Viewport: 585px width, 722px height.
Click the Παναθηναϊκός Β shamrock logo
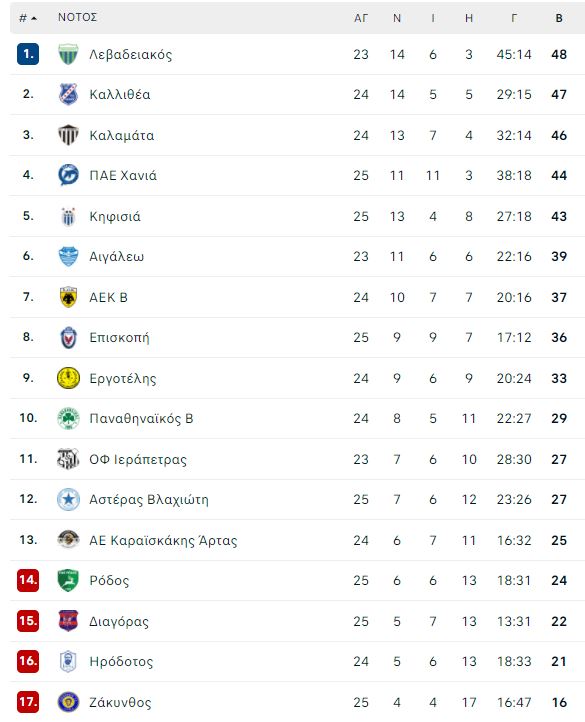68,419
